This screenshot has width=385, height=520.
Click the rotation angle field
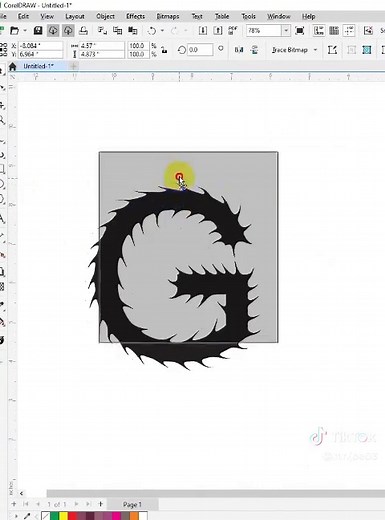200,50
